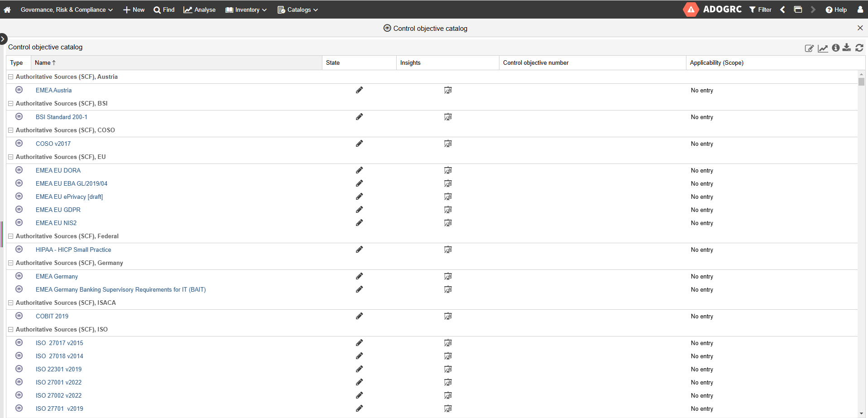Open Governance, Risk & Compliance dropdown
The height and width of the screenshot is (418, 868).
coord(67,10)
